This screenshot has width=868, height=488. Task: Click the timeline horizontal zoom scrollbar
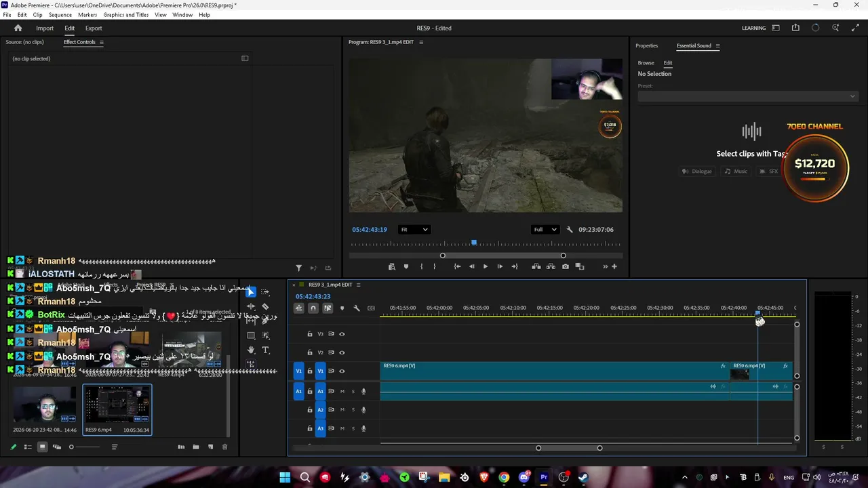pos(569,448)
